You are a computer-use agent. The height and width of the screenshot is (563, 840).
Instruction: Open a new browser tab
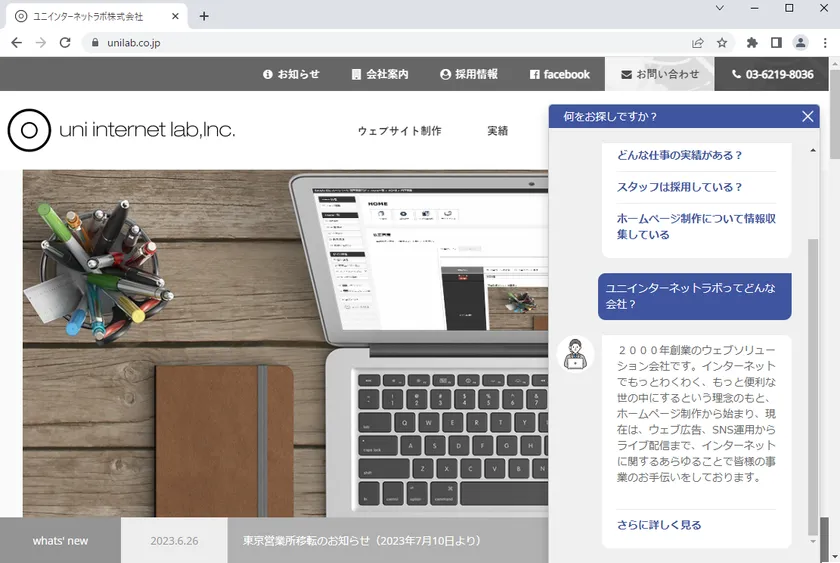(204, 16)
